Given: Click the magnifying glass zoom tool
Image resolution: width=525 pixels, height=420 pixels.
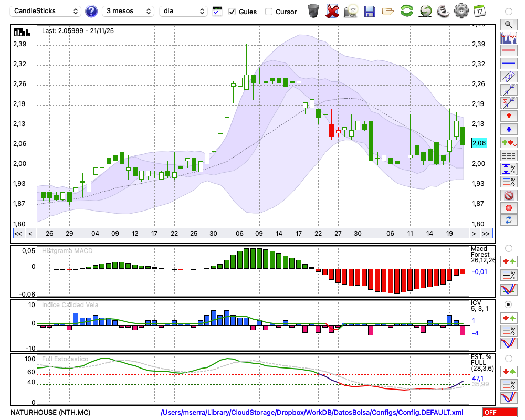Looking at the screenshot, I should 508,24.
